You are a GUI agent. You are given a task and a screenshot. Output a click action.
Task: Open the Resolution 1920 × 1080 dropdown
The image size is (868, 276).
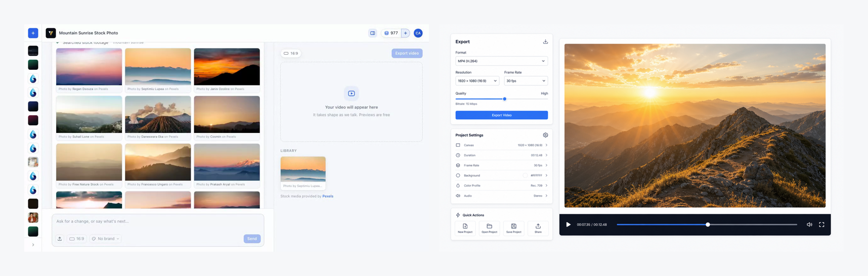(477, 81)
